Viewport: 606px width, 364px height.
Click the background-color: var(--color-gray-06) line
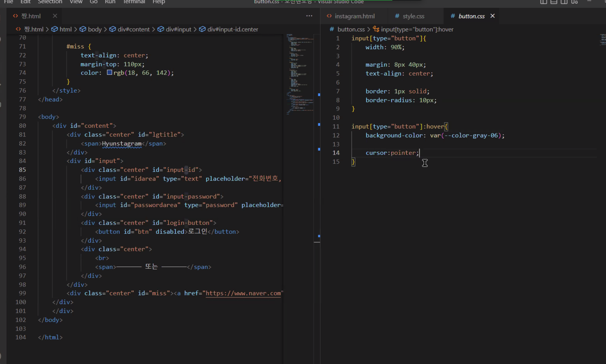tap(435, 135)
